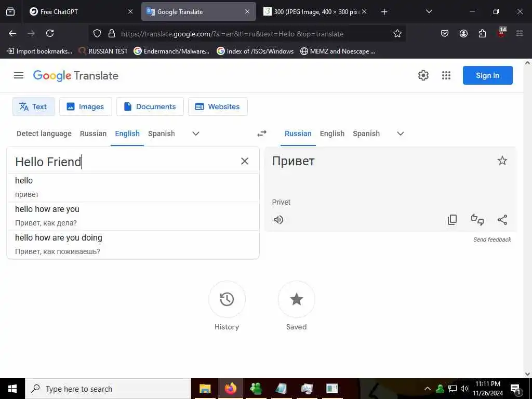Screen dimensions: 532x399
Task: Open the Firefox extensions panel
Action: [482, 33]
